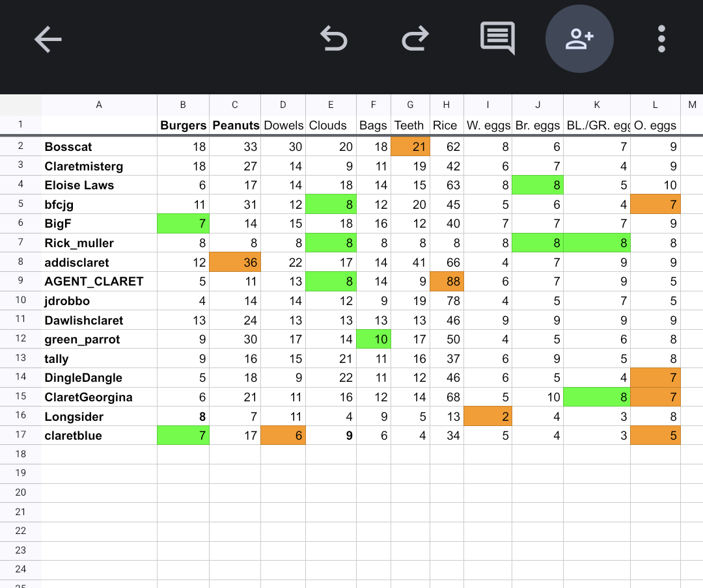
Task: Click the Peanuts header cell
Action: pyautogui.click(x=235, y=126)
